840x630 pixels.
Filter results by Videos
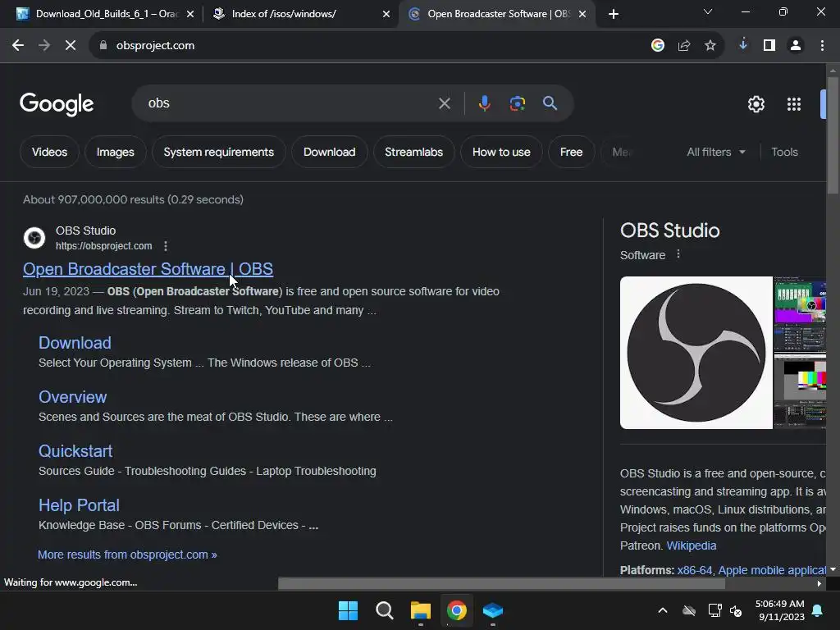click(49, 152)
